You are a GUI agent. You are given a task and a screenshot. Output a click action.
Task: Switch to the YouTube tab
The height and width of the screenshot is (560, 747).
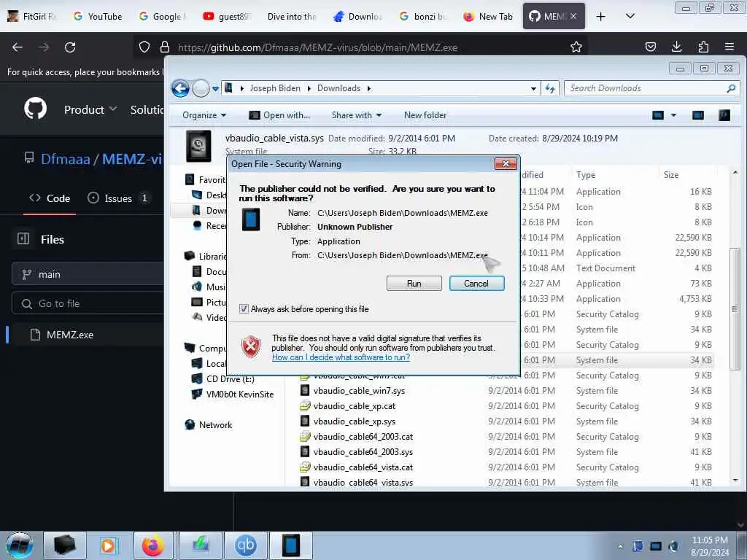click(x=98, y=17)
